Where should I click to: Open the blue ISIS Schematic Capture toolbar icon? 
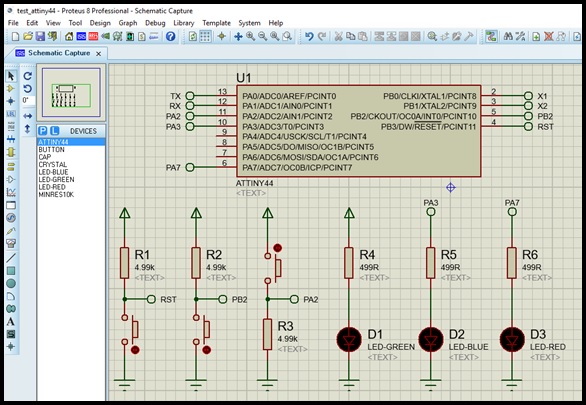click(81, 36)
